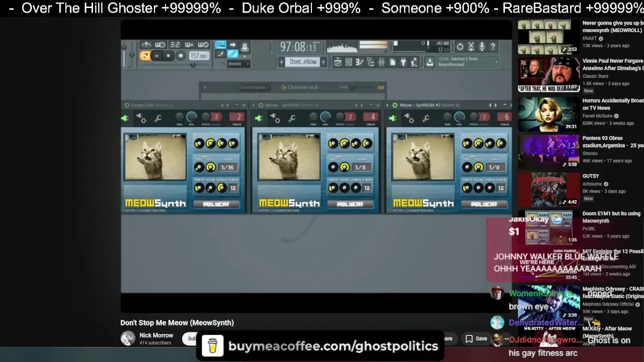Click the undo history circular arrow icon
Image resolution: width=644 pixels, height=362 pixels.
tap(460, 47)
